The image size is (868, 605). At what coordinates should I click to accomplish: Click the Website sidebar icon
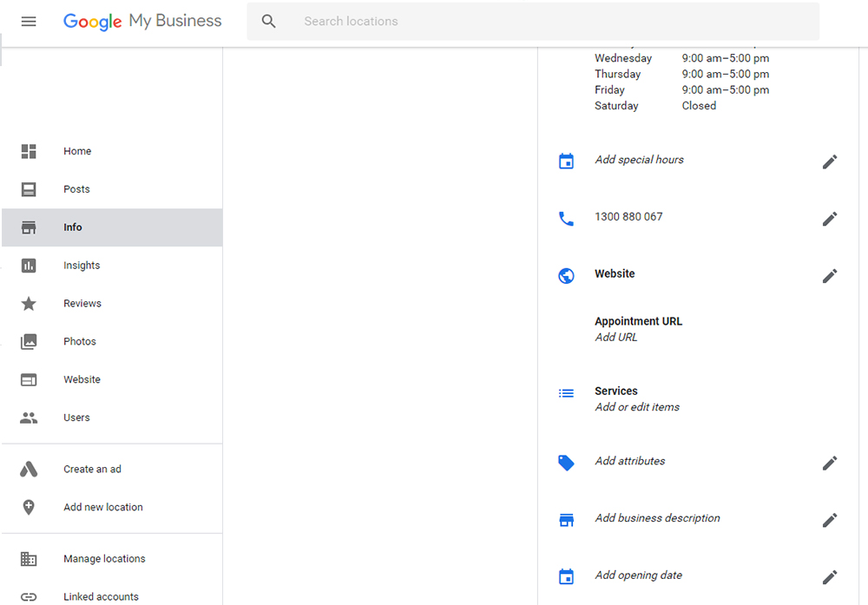[29, 379]
